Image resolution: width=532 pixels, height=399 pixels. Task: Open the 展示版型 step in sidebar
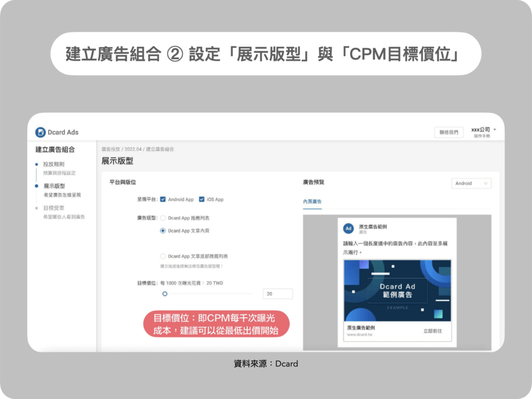[x=54, y=186]
